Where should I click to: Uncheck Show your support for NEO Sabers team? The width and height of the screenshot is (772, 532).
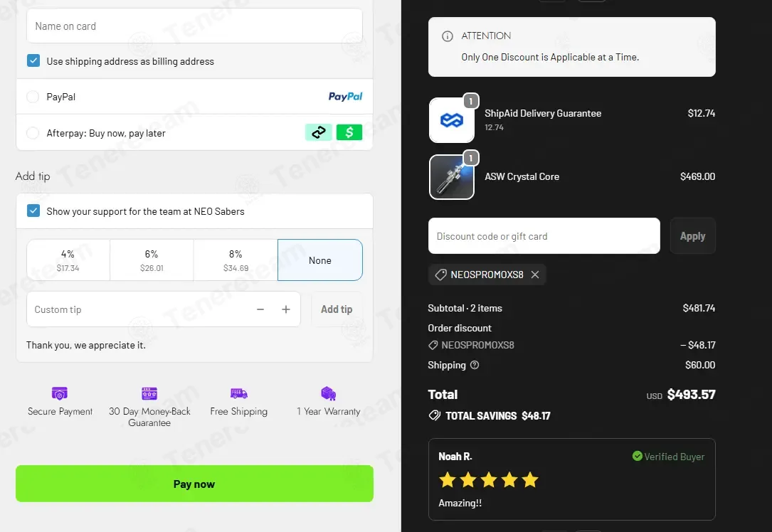coord(33,211)
